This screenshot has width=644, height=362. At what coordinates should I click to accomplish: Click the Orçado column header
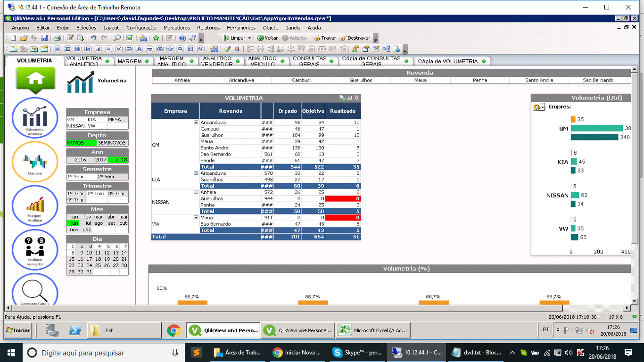(288, 111)
